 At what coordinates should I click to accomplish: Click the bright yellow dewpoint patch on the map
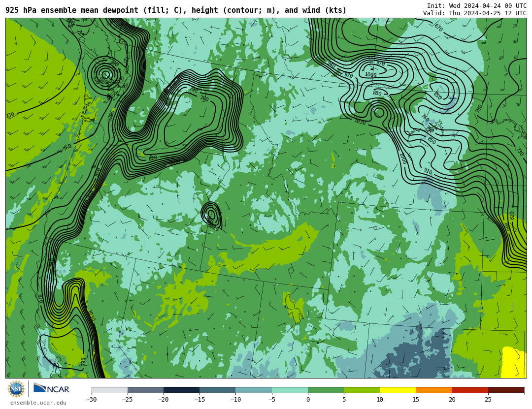[x=513, y=362]
